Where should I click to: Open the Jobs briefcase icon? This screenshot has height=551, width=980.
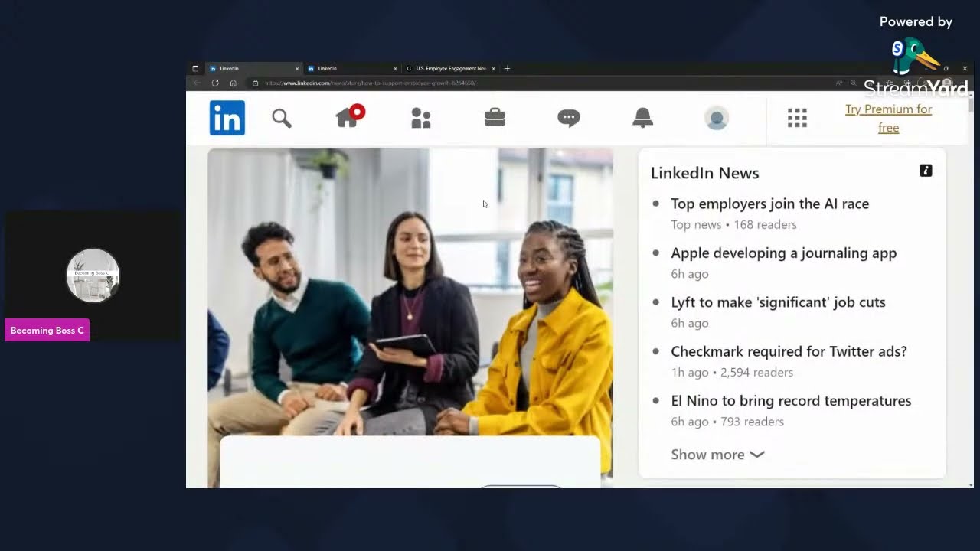coord(495,118)
